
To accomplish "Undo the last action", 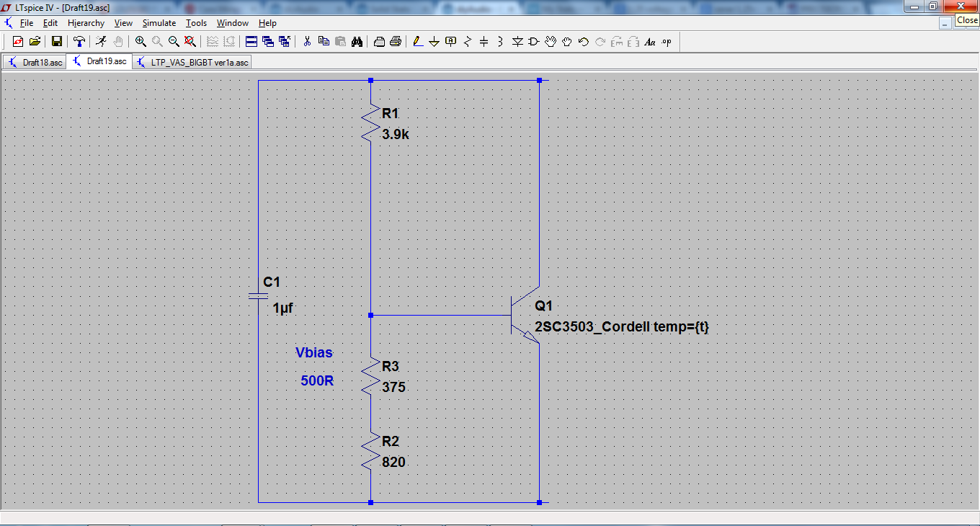I will (584, 42).
